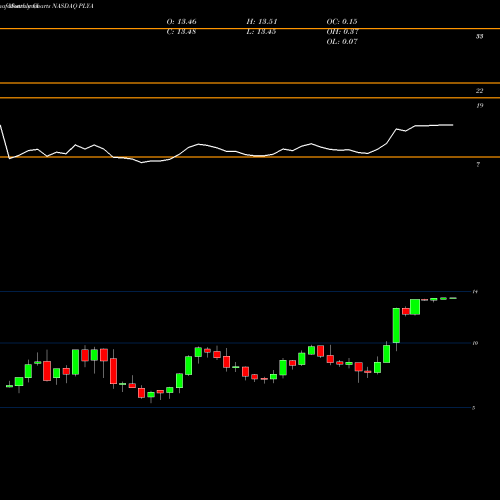Screen dimensions: 500x500
Task: Select the high price H: 13.51
Action: (x=262, y=22)
